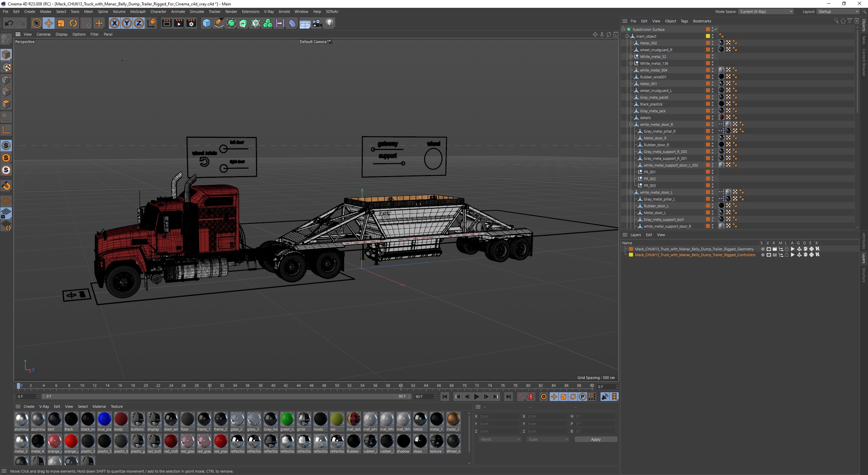Open viewport Cameras menu
This screenshot has height=475, width=868.
[x=43, y=34]
